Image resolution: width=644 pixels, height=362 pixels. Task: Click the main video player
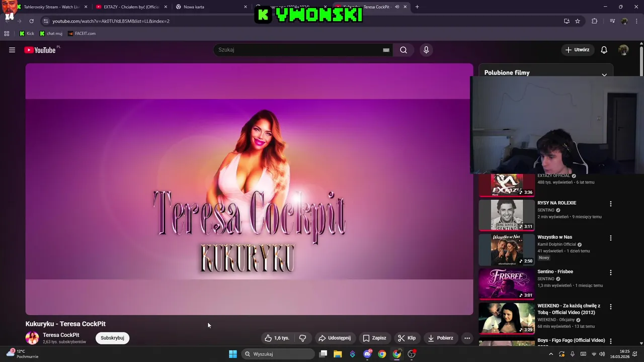[x=249, y=189]
